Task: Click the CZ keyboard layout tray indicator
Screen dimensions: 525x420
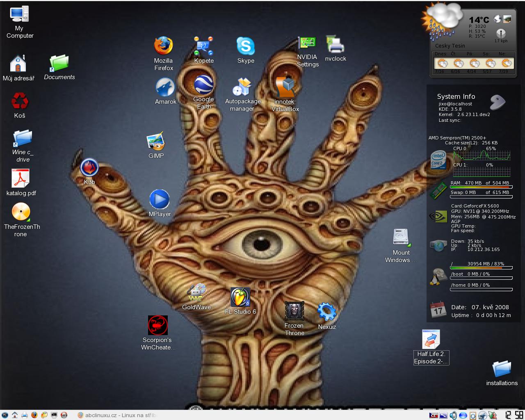Action: (434, 415)
